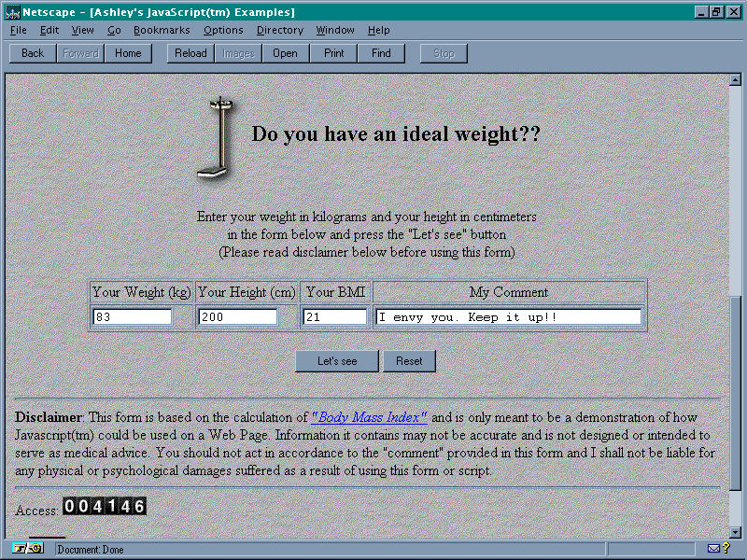747x560 pixels.
Task: Reload the current page
Action: [x=190, y=53]
